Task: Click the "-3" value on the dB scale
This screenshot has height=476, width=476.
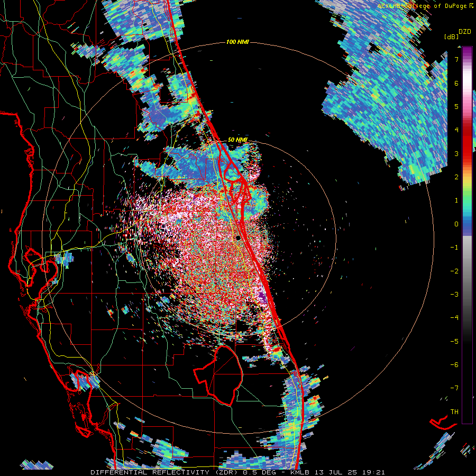Action: pyautogui.click(x=454, y=295)
